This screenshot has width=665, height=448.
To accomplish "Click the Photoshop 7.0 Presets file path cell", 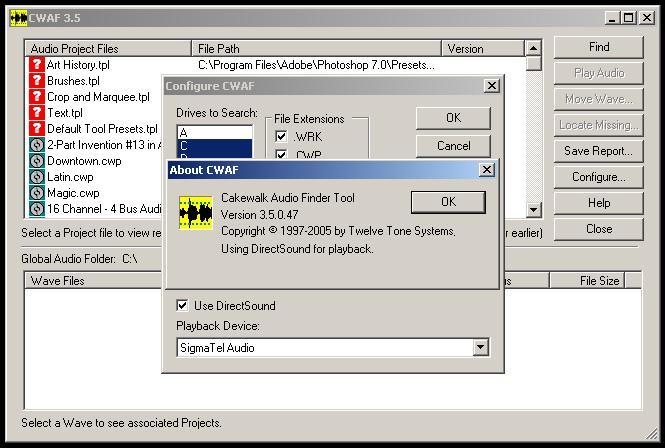I will (316, 65).
